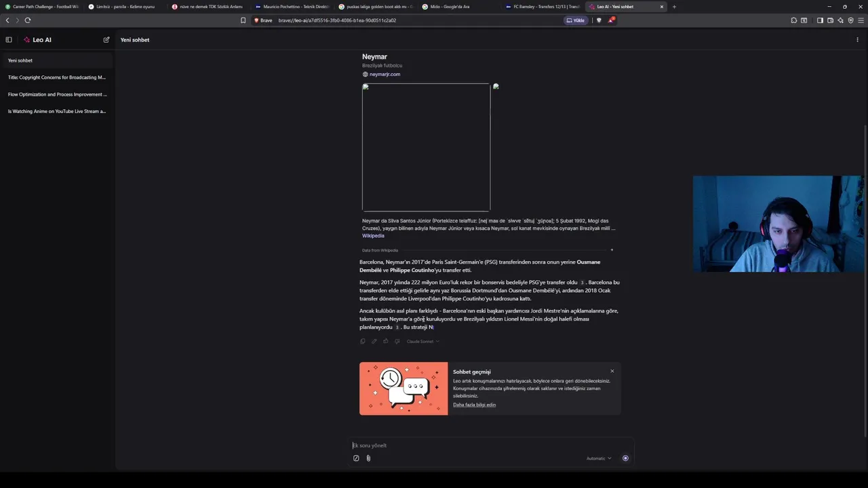Click the Yeni sohbet header title
The width and height of the screenshot is (868, 488).
(135, 40)
